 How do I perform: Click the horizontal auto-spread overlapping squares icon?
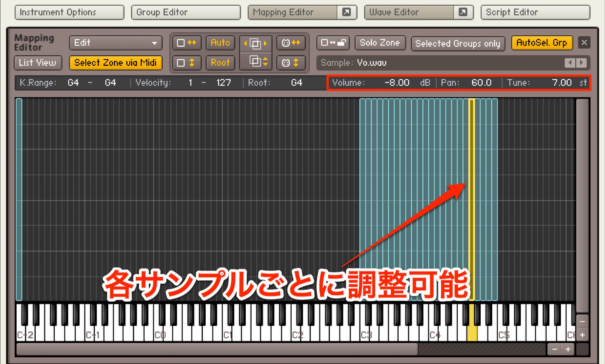tap(256, 43)
